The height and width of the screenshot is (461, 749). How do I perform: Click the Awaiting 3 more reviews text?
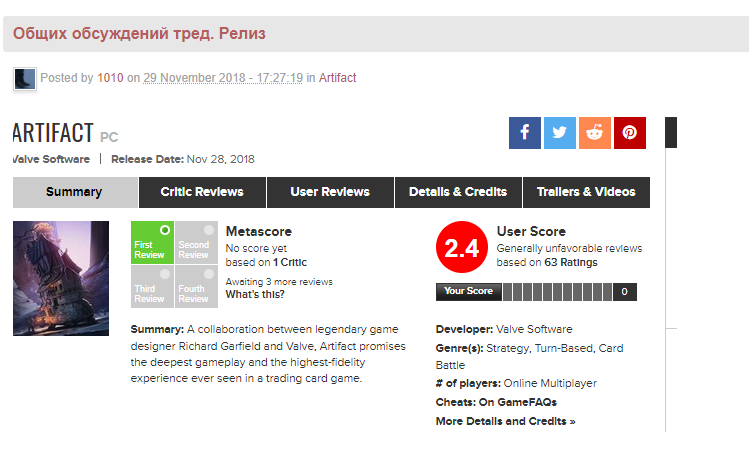279,282
